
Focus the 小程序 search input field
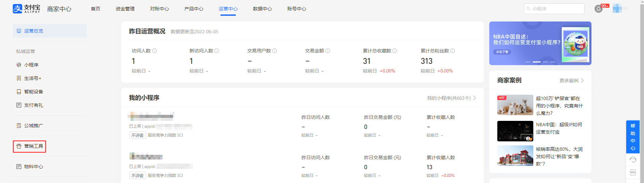pyautogui.click(x=554, y=9)
